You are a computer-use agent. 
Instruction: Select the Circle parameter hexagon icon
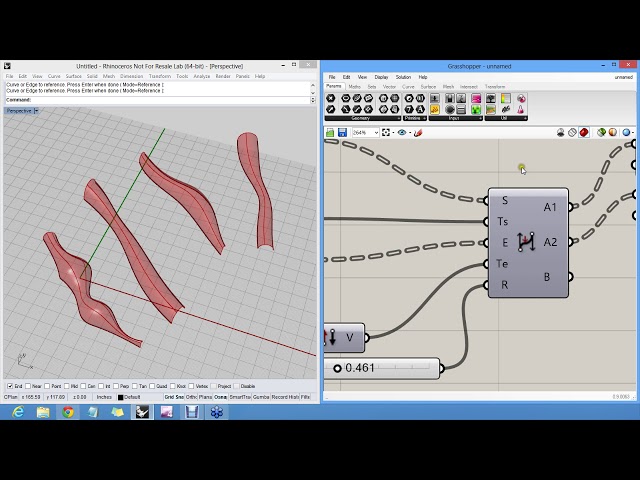pos(346,98)
